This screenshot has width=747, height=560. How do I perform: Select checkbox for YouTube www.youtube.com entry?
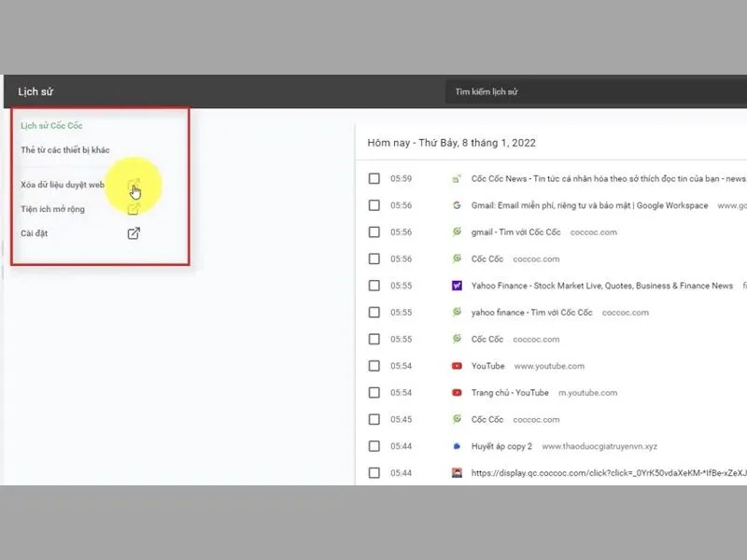[374, 366]
